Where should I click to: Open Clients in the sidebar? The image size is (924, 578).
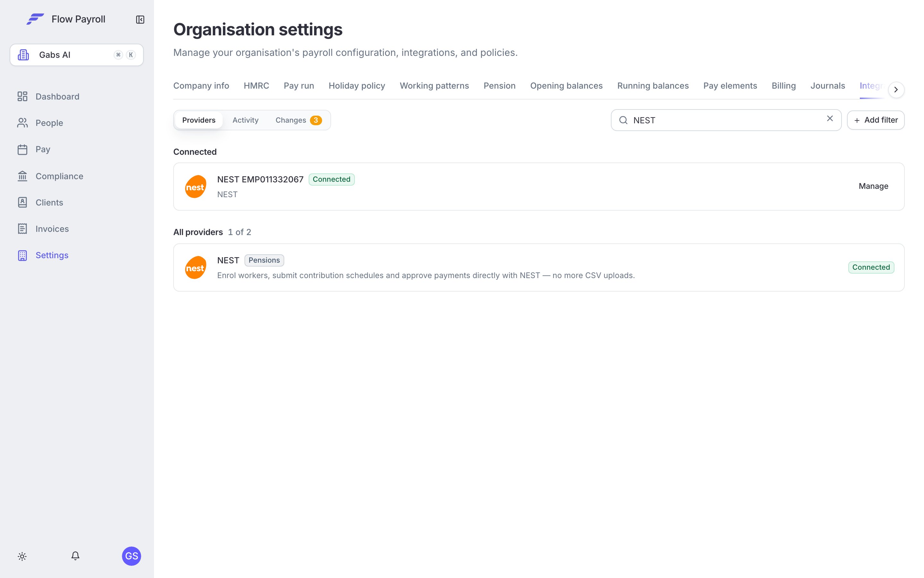(40, 202)
